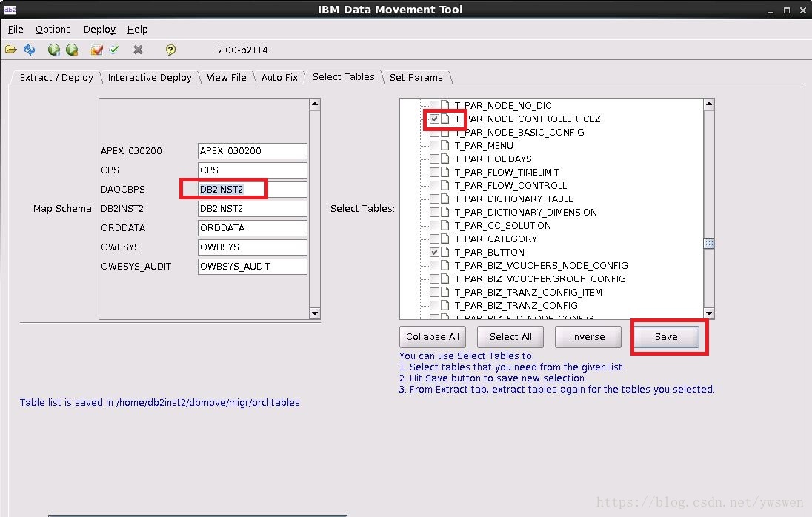
Task: Click the document icon beside T_PAR_CC_SOLUTION
Action: [x=445, y=226]
